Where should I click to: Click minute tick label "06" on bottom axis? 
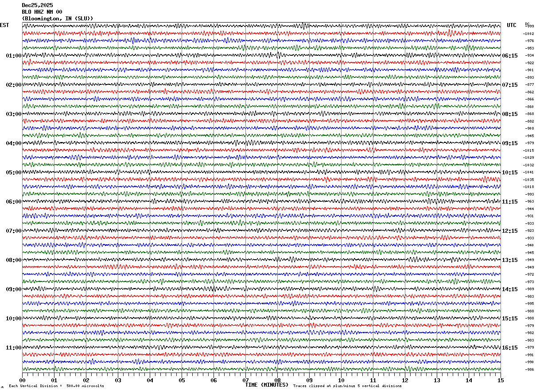(x=214, y=380)
